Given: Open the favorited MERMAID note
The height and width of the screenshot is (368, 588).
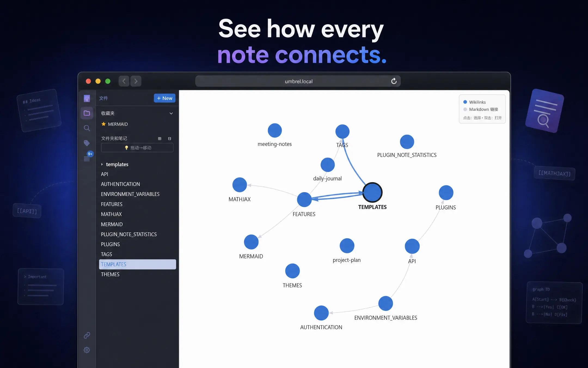Looking at the screenshot, I should [x=118, y=124].
